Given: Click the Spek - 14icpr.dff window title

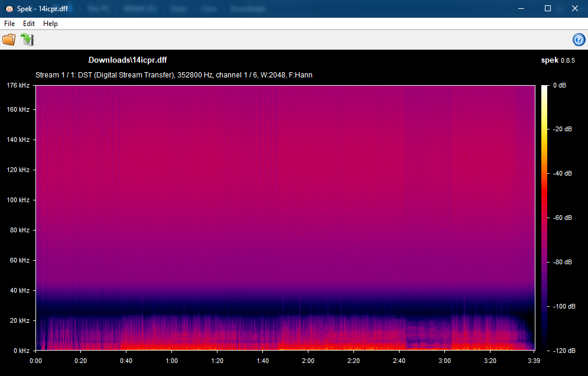Looking at the screenshot, I should (x=43, y=8).
